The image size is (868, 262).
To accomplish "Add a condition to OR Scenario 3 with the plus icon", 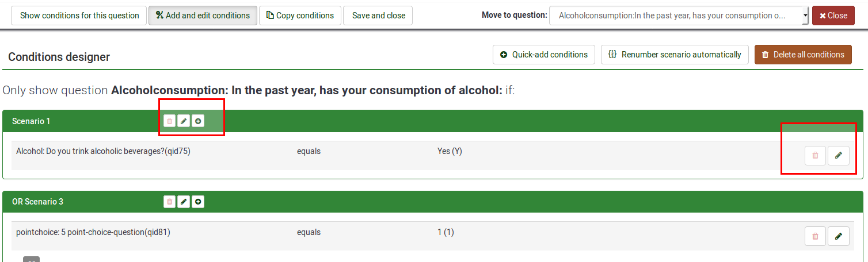I will pos(198,202).
